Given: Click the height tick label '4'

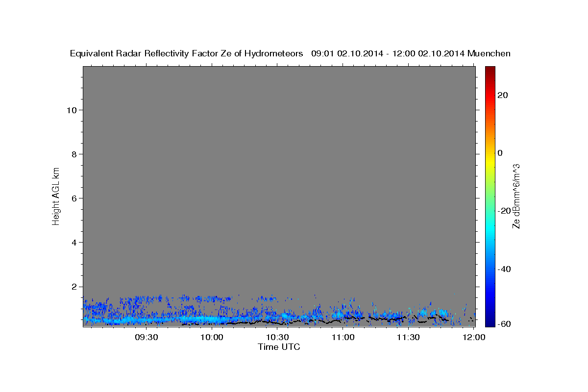Looking at the screenshot, I should (73, 242).
